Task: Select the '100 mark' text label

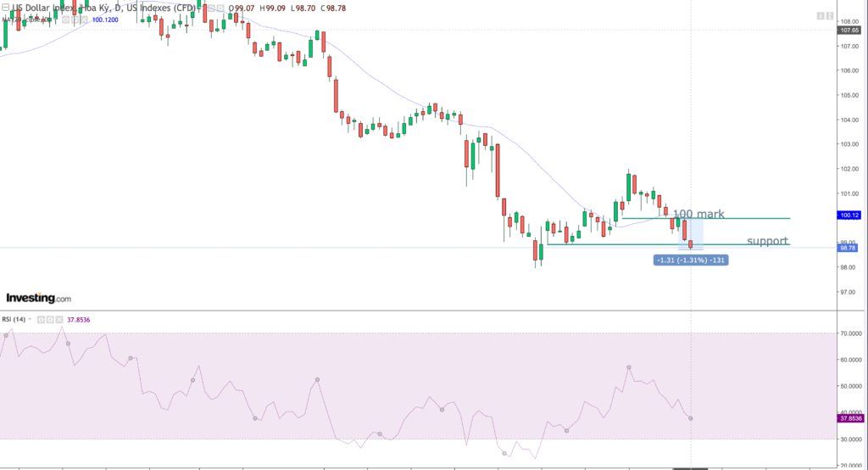Action: click(x=698, y=213)
